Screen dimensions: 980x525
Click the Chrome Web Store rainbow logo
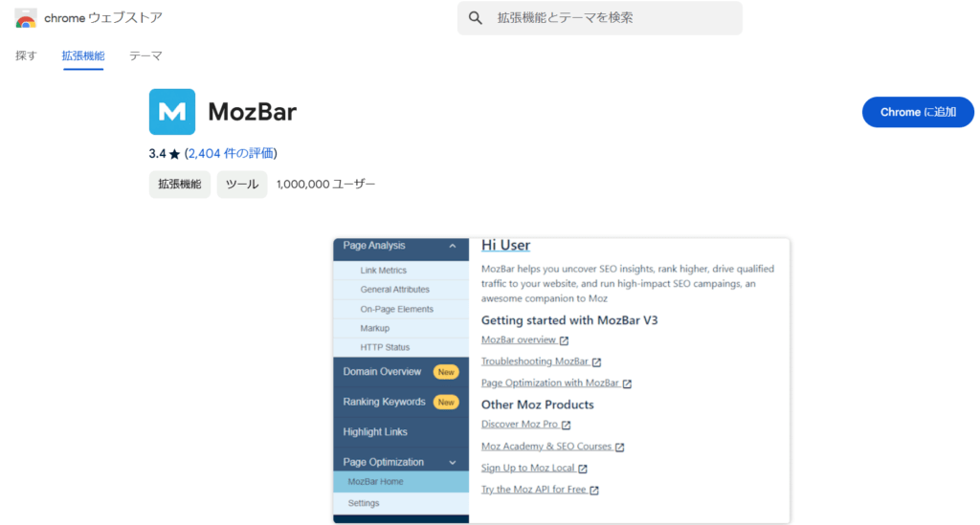click(x=26, y=18)
